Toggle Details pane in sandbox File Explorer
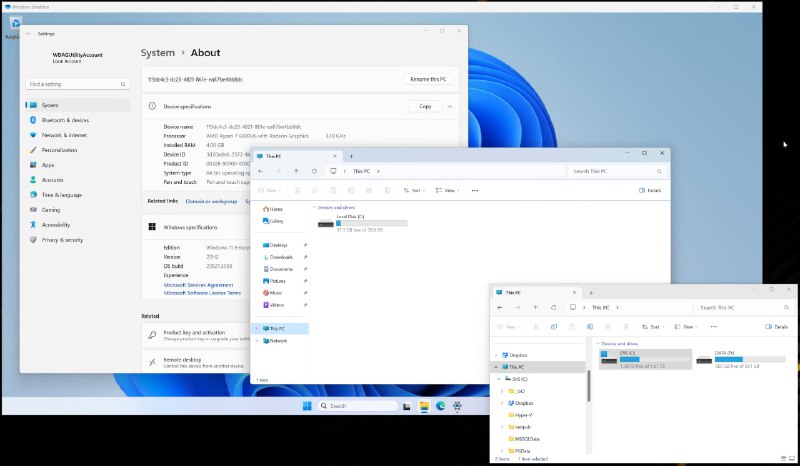Screen dimensions: 800x466 tap(649, 190)
